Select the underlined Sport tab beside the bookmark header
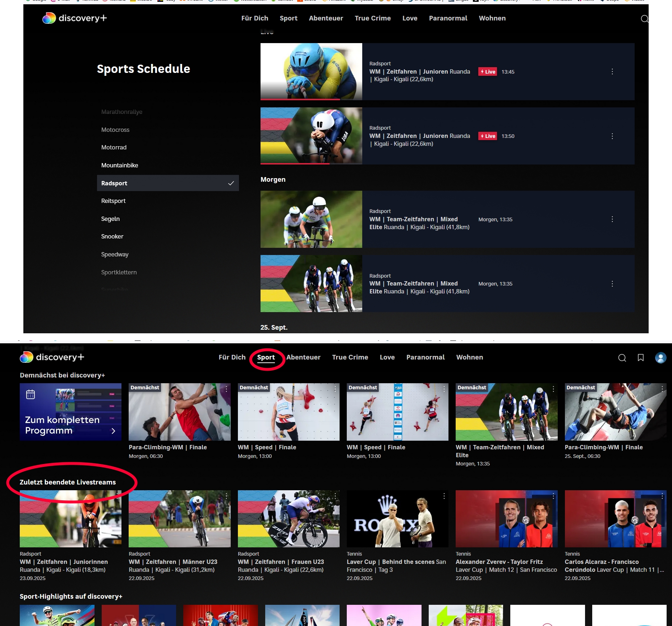The width and height of the screenshot is (672, 626). pos(266,357)
